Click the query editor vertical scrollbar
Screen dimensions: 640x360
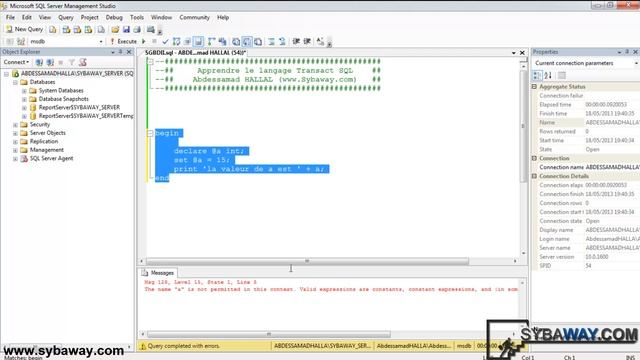(x=523, y=126)
